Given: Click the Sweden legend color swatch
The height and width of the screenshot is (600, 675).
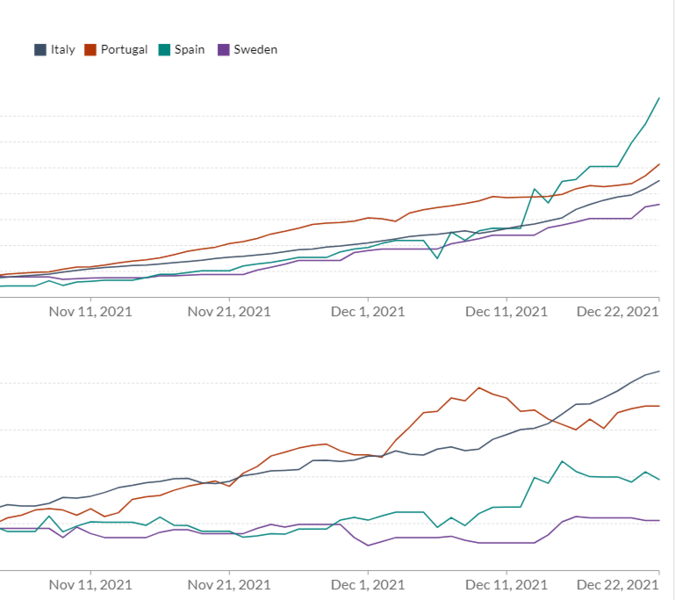Looking at the screenshot, I should [x=224, y=49].
